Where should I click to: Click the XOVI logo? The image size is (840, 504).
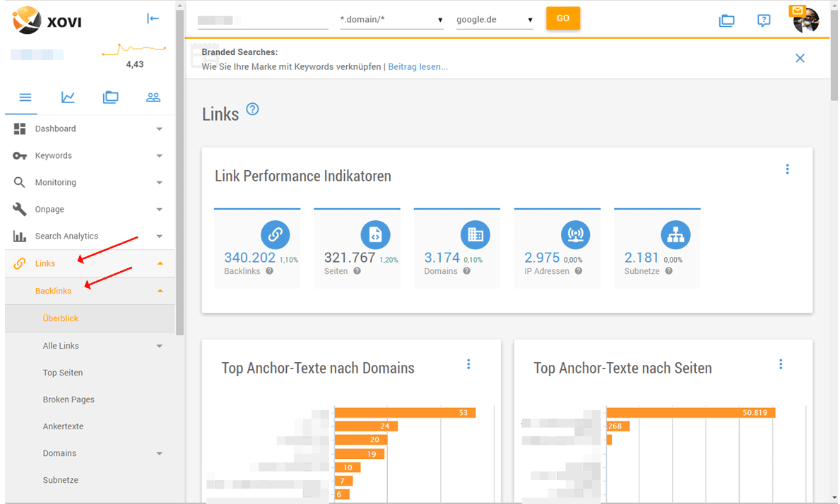(x=47, y=20)
